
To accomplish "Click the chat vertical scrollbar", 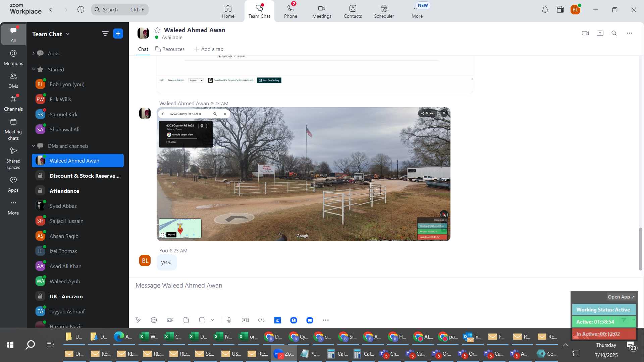I will click(640, 249).
